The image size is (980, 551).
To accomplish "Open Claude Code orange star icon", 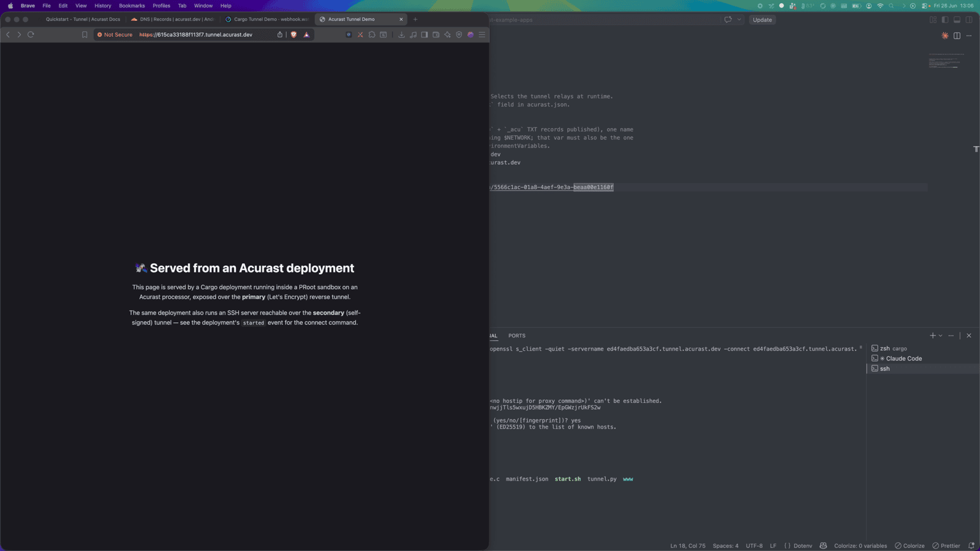I will [x=945, y=36].
